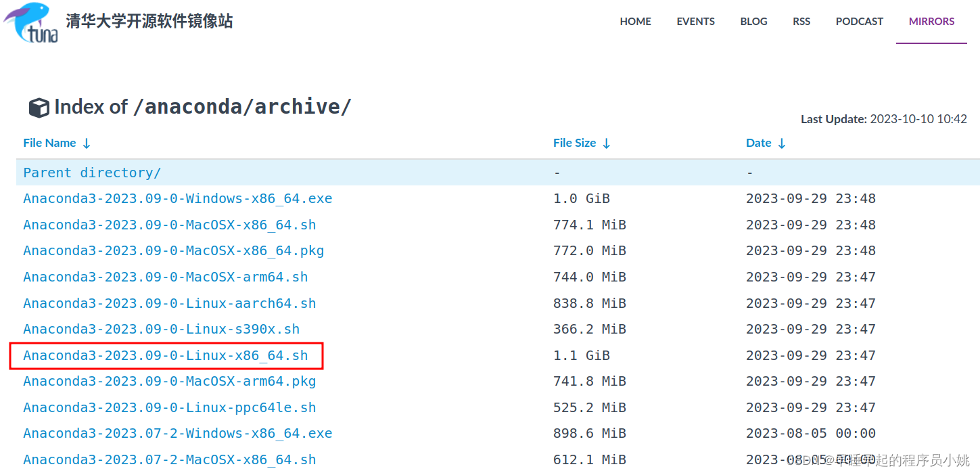Screen dimensions: 980x473
Task: Open the HOME nav item
Action: click(x=636, y=22)
